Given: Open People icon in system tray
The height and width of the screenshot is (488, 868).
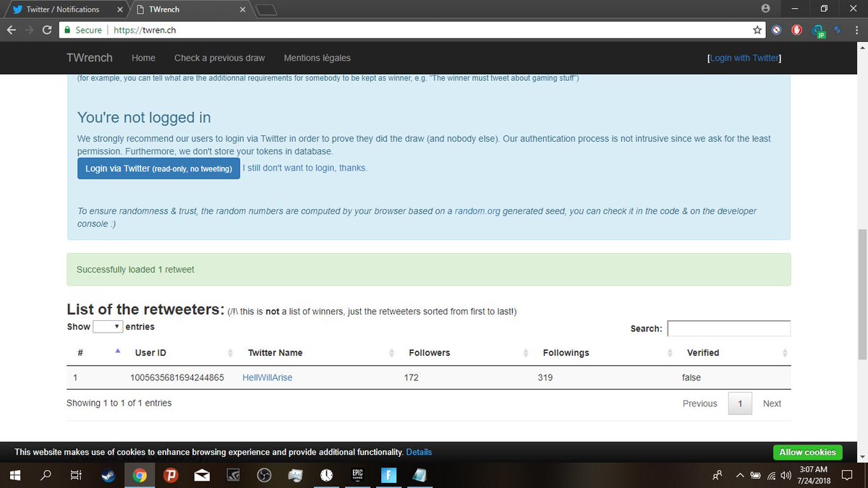Looking at the screenshot, I should click(x=717, y=475).
